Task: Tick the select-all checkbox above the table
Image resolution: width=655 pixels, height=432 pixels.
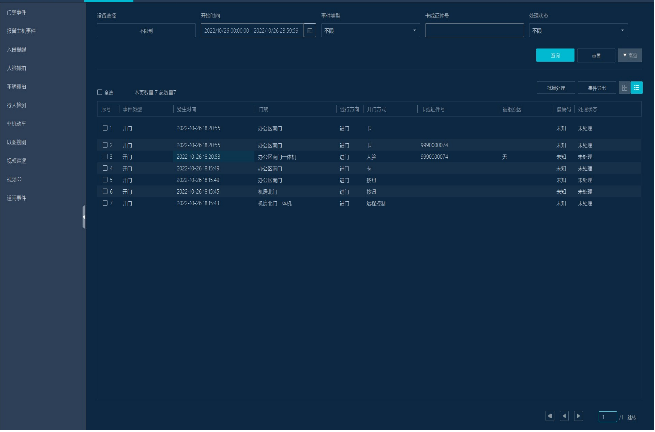Action: (x=99, y=91)
